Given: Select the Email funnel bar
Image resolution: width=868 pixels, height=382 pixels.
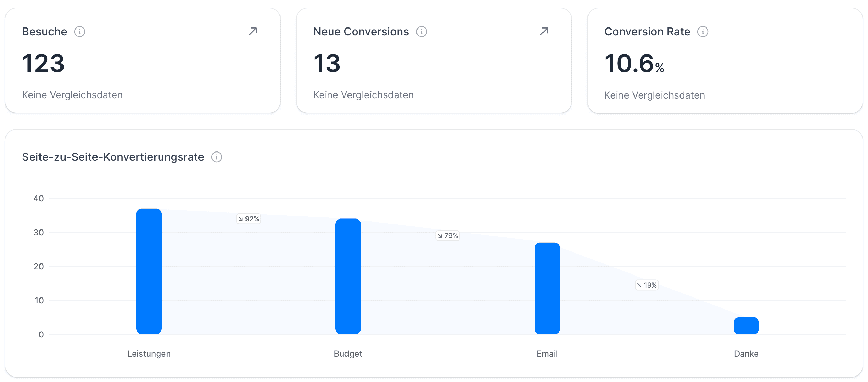Looking at the screenshot, I should click(547, 289).
